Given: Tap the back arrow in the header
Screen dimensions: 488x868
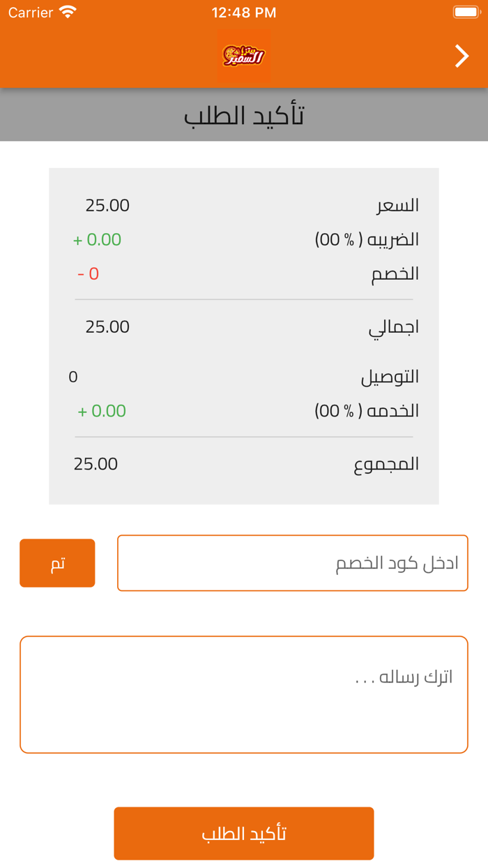Looking at the screenshot, I should point(462,56).
